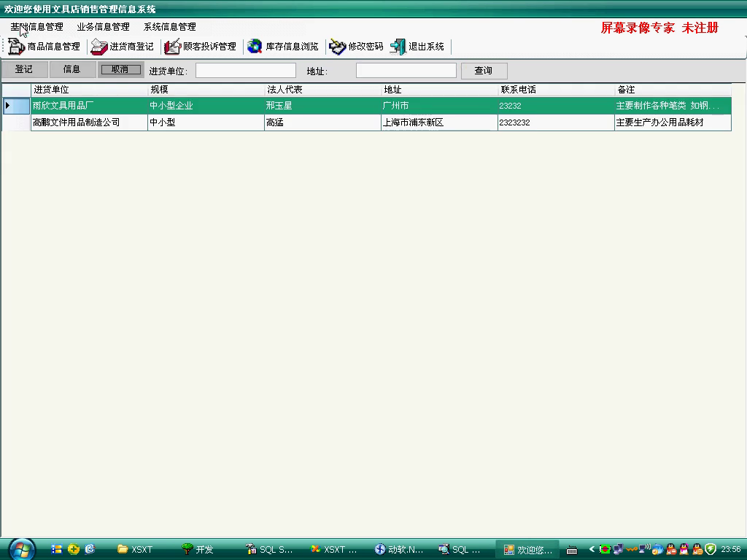Click the 主要制作各种笔类 remark cell
Screen dimensions: 747x560
click(673, 106)
